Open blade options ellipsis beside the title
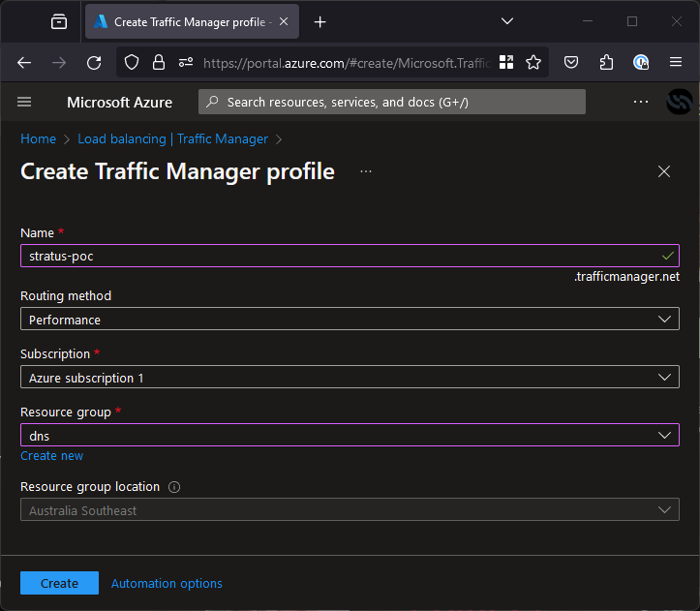 [366, 171]
